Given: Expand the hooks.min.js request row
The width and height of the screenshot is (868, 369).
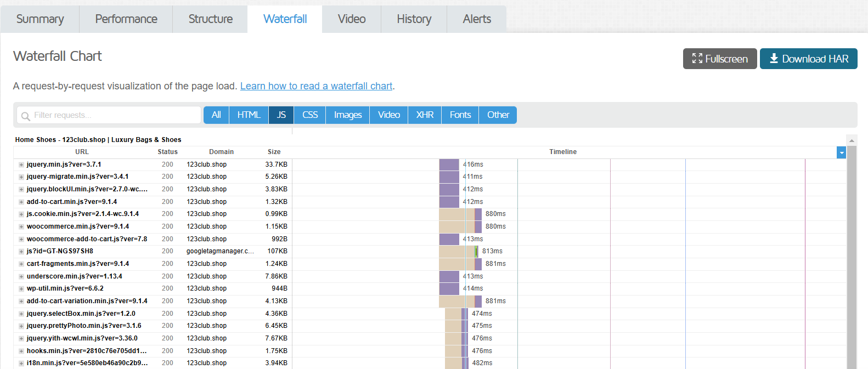Looking at the screenshot, I should [x=21, y=351].
